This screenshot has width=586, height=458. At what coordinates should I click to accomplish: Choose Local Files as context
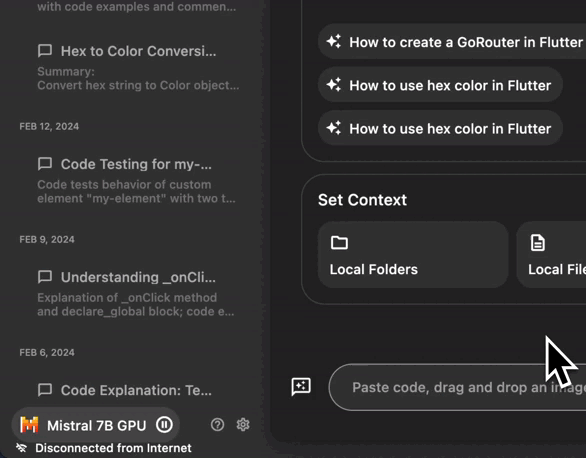click(551, 255)
